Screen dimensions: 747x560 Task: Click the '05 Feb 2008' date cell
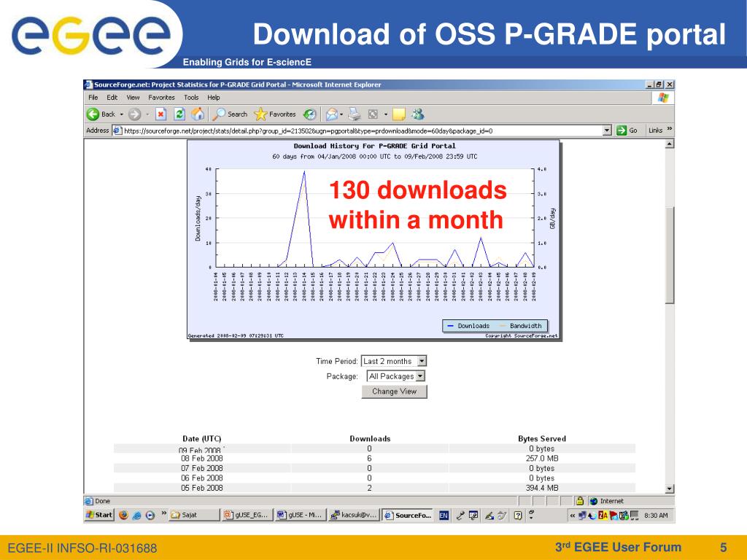(x=202, y=488)
